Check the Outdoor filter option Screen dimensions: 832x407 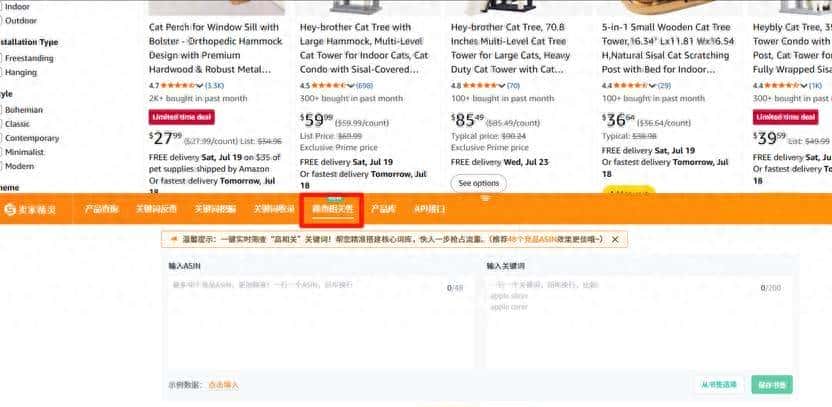click(3, 20)
